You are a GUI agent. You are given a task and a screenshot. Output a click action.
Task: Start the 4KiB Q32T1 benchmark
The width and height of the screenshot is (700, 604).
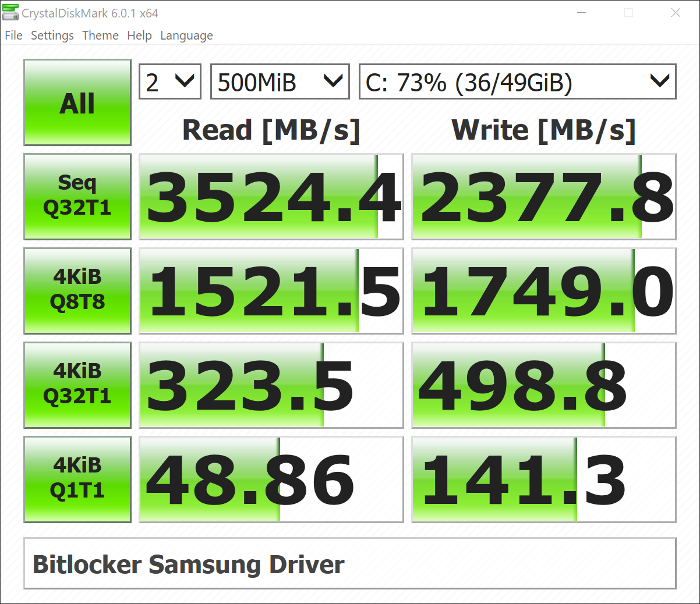77,385
